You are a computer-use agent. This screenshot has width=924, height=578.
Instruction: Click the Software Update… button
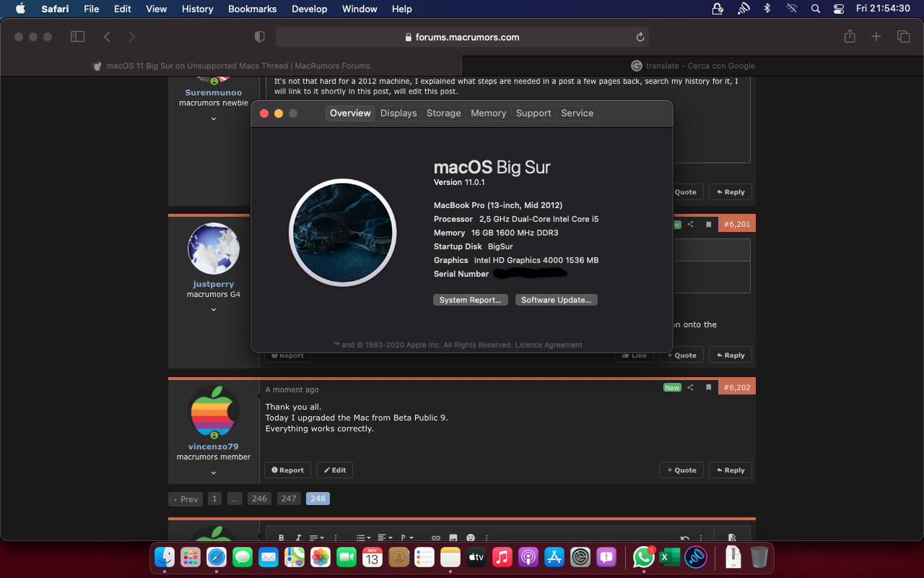(x=557, y=300)
